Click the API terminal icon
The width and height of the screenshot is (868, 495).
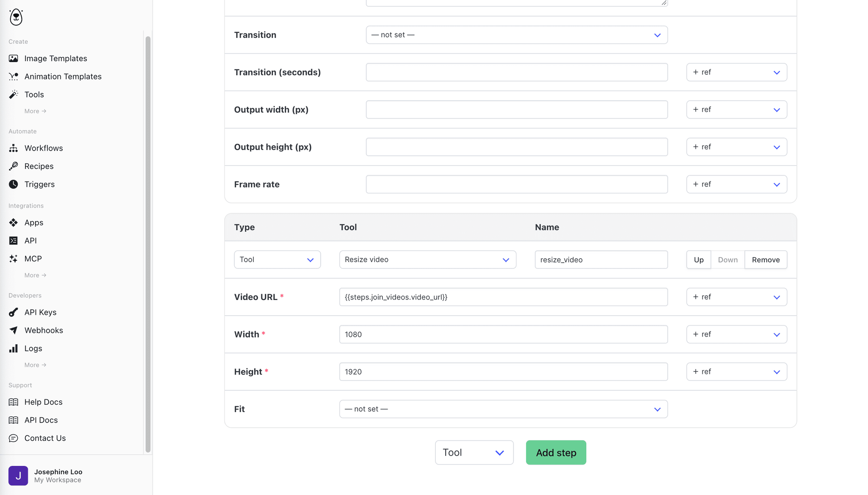[x=13, y=241]
